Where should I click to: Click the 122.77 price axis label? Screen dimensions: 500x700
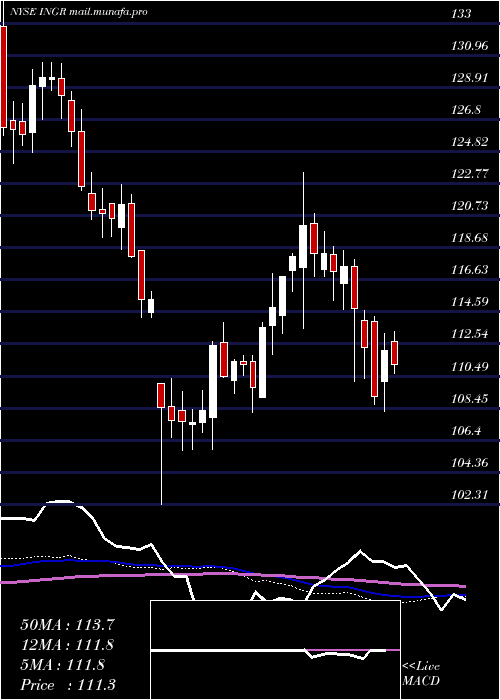(470, 174)
